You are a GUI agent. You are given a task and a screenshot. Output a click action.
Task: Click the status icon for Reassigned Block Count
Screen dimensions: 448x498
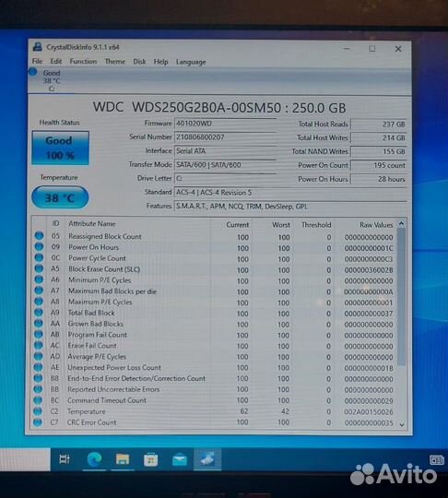tap(39, 236)
